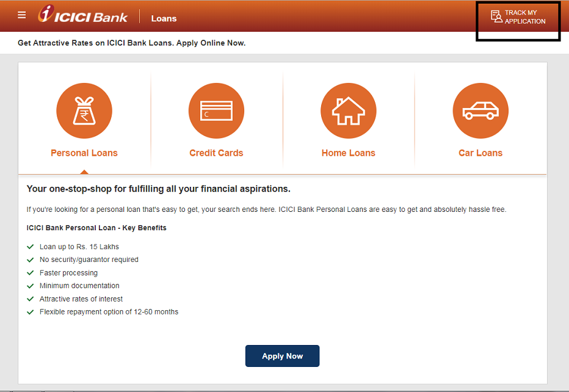Click the Loans header title

point(164,18)
